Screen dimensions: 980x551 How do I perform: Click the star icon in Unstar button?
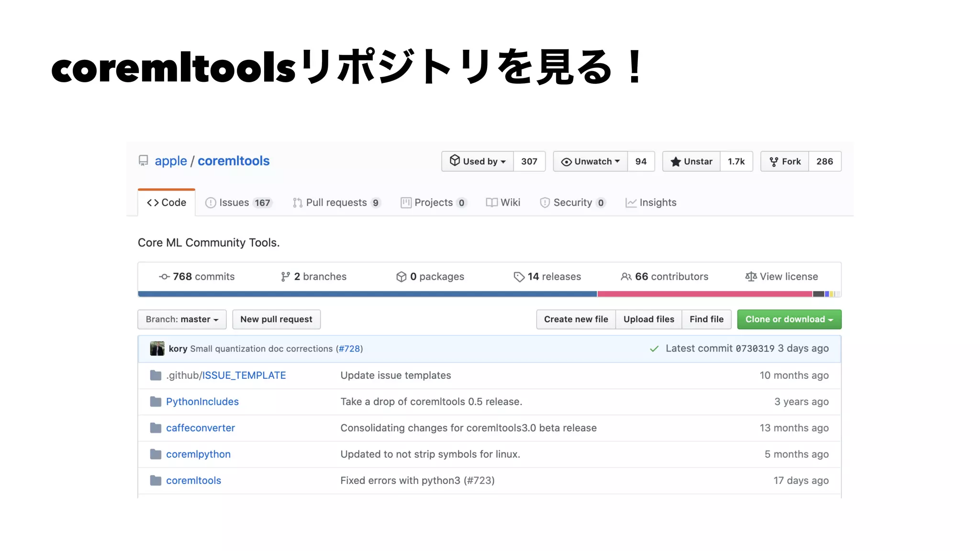pyautogui.click(x=676, y=162)
